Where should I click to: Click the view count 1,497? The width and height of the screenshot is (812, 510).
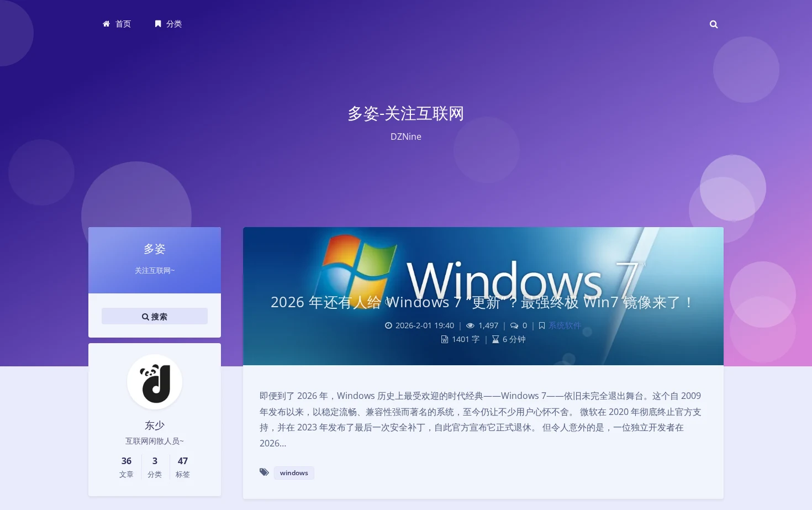click(x=488, y=325)
